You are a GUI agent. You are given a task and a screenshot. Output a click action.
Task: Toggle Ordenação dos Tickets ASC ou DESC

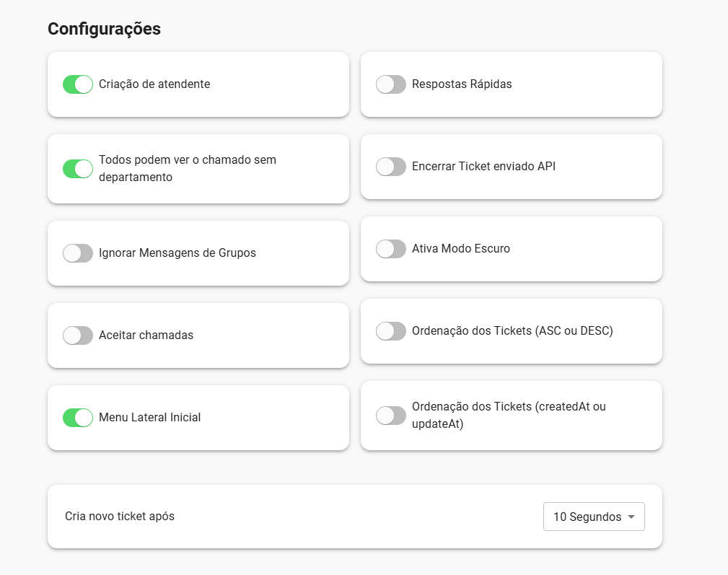click(x=391, y=331)
